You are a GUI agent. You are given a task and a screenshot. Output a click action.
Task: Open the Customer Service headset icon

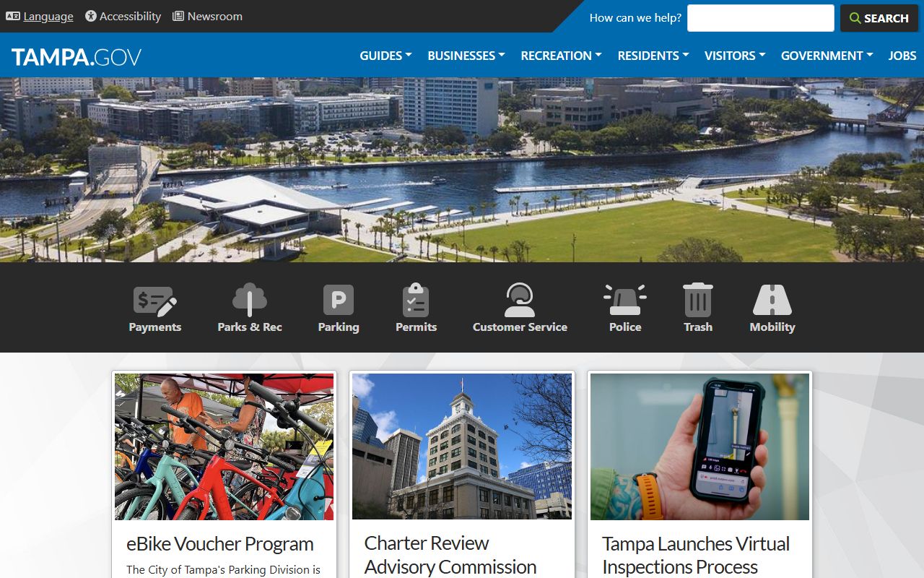(x=520, y=300)
